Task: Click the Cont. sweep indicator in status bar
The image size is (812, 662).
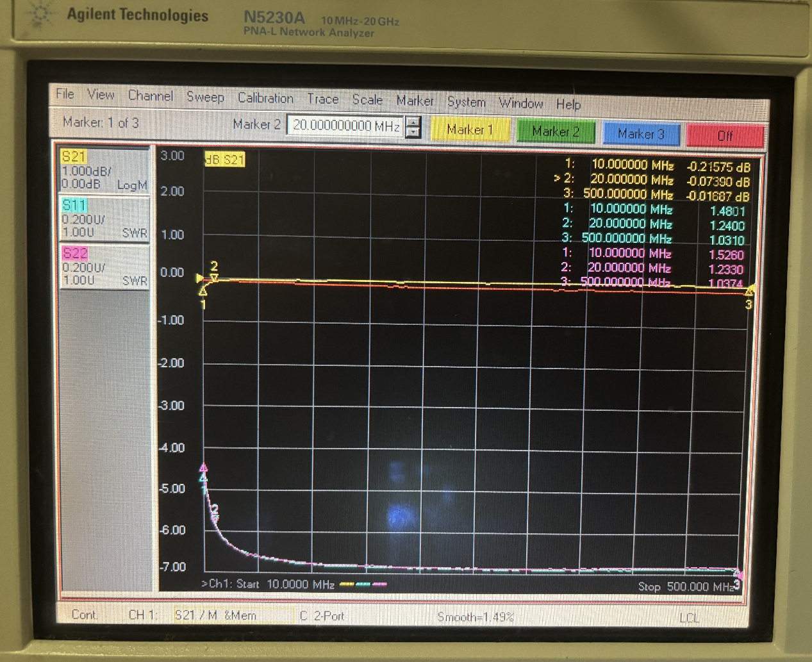Action: [85, 615]
